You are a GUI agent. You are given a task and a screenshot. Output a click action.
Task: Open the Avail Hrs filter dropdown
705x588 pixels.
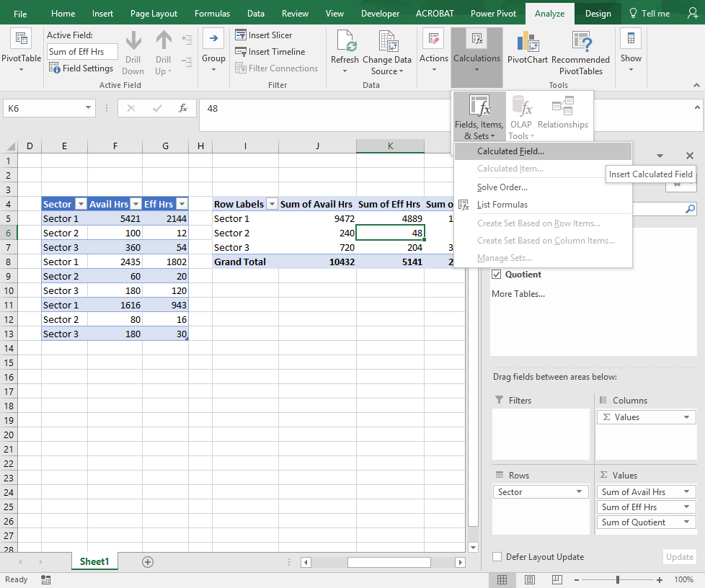coord(136,204)
